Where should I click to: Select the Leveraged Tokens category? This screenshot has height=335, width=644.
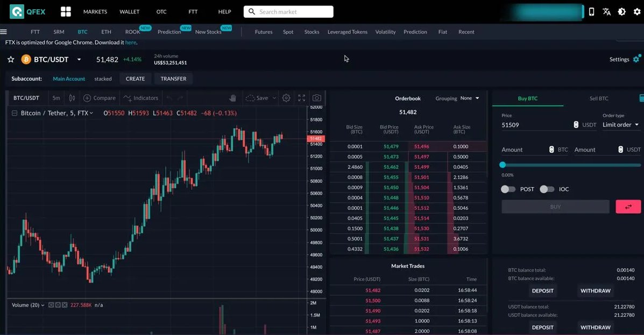348,32
